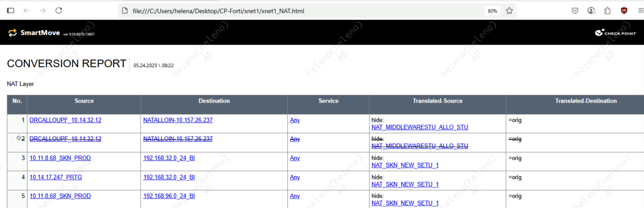
Task: Click the SmartMove logo in the header
Action: point(34,33)
